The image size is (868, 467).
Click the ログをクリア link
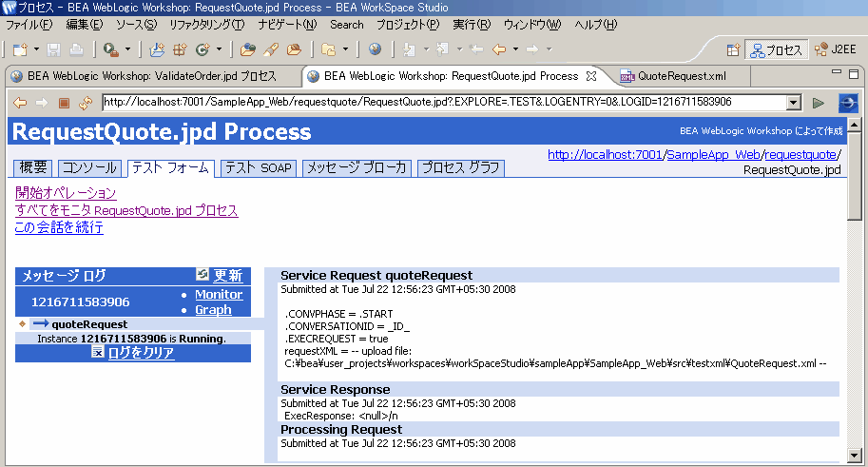141,353
